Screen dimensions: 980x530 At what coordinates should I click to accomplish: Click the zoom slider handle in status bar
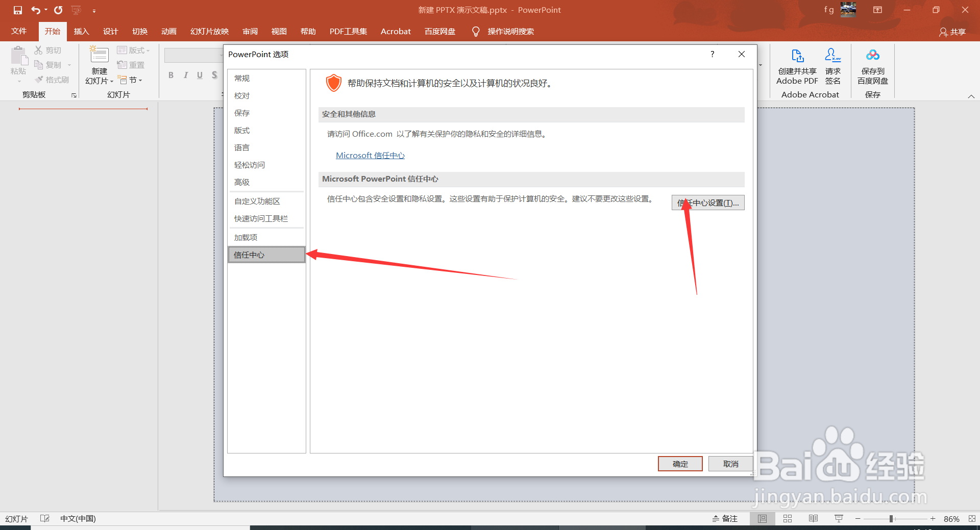891,519
